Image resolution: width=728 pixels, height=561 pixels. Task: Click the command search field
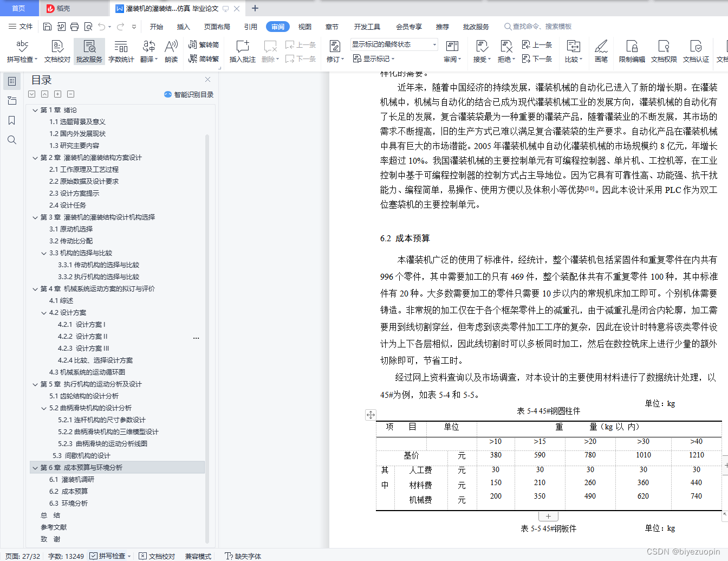point(538,27)
